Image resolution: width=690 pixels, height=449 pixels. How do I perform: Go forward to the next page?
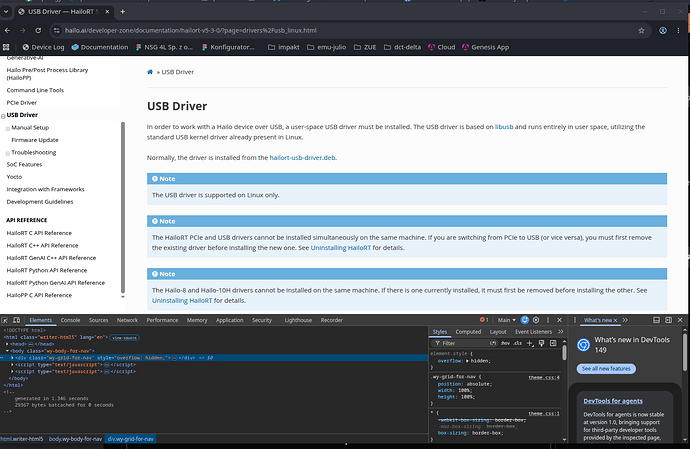(22, 30)
